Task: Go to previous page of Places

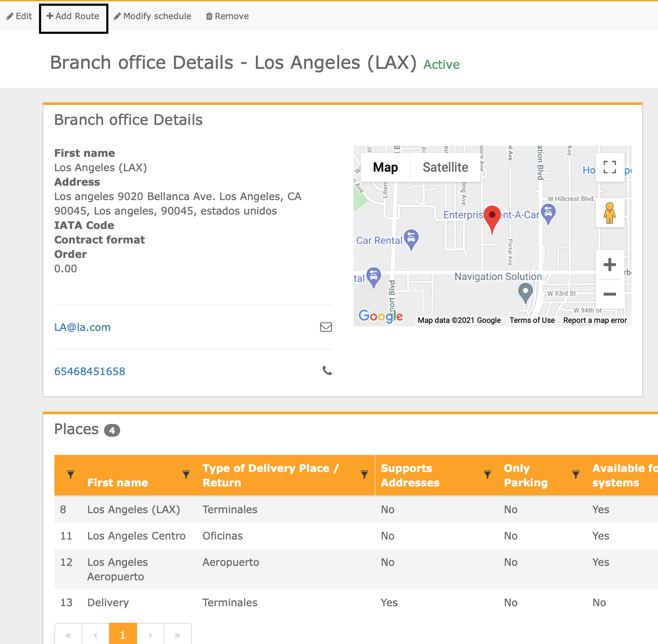Action: [96, 635]
